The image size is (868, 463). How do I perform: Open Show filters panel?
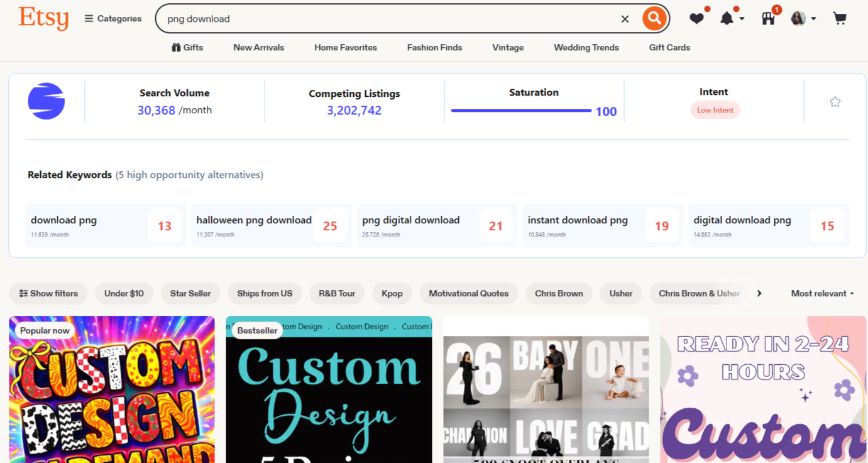48,293
